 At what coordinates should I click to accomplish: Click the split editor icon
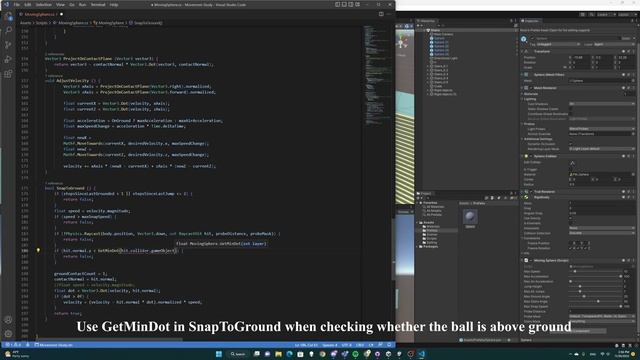[x=381, y=14]
